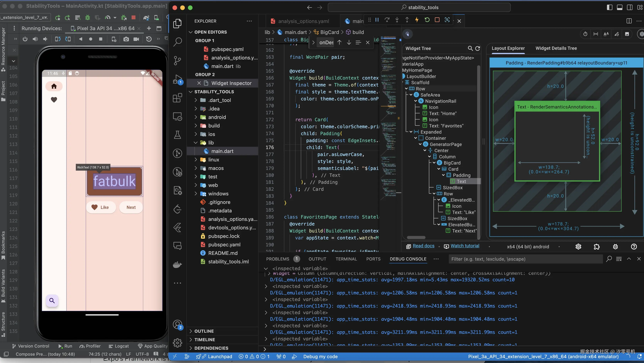Open the Read docs link

click(x=423, y=246)
